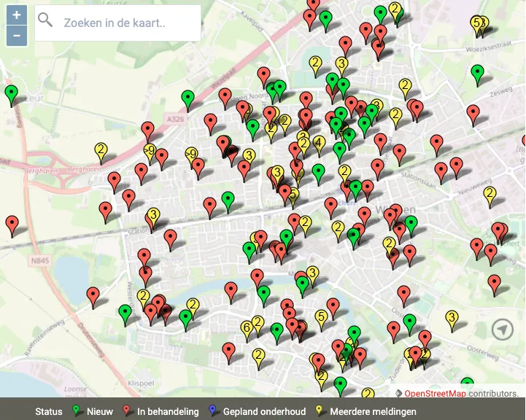
Task: Open the yellow cluster marker labeled 6
Action: pyautogui.click(x=247, y=329)
